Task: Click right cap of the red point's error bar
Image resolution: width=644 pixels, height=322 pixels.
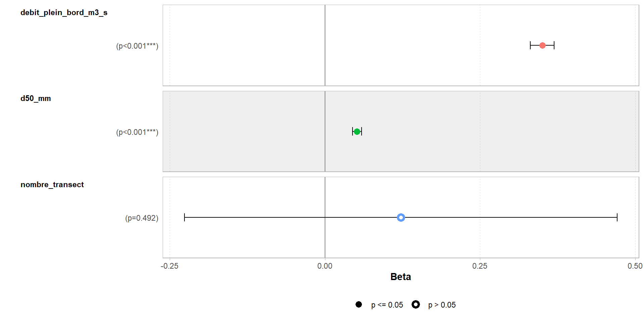Action: 554,45
